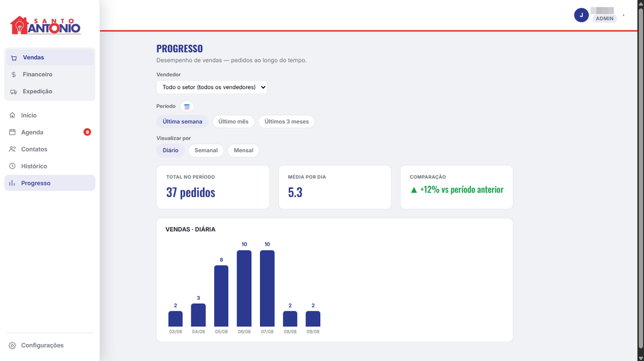The image size is (644, 361).
Task: Click the green up-arrow in Comparação card
Action: pos(413,190)
